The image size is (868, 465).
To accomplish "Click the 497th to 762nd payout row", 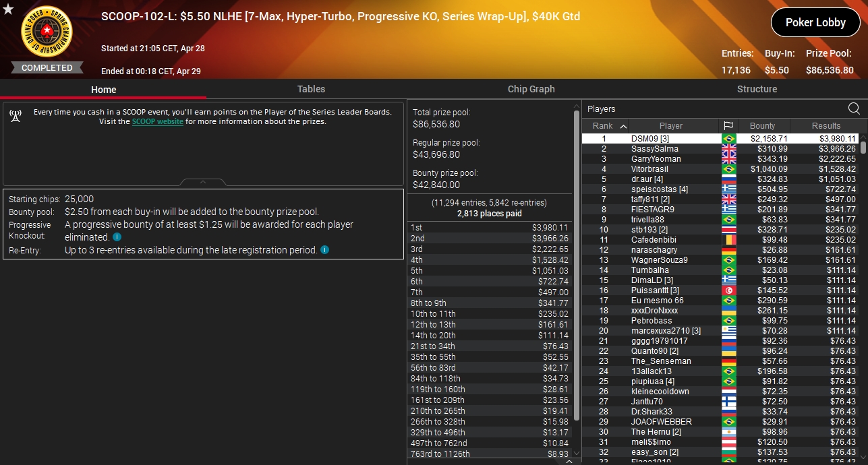I will pos(490,443).
